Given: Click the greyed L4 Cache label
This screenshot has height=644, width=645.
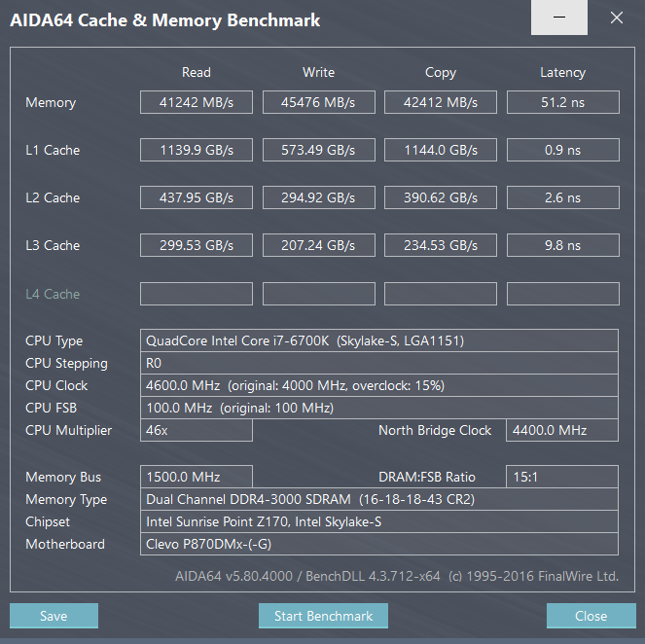Looking at the screenshot, I should pyautogui.click(x=53, y=294).
